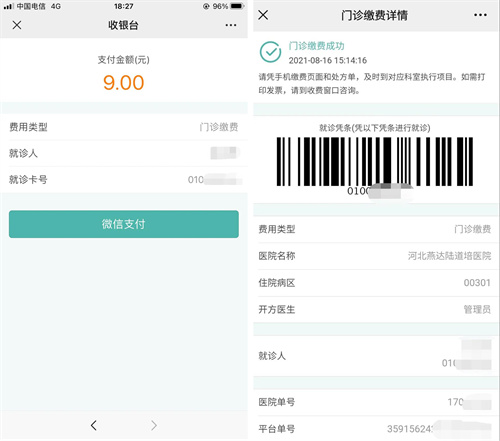Open more options on 收银台 page
The width and height of the screenshot is (500, 441).
pyautogui.click(x=231, y=25)
